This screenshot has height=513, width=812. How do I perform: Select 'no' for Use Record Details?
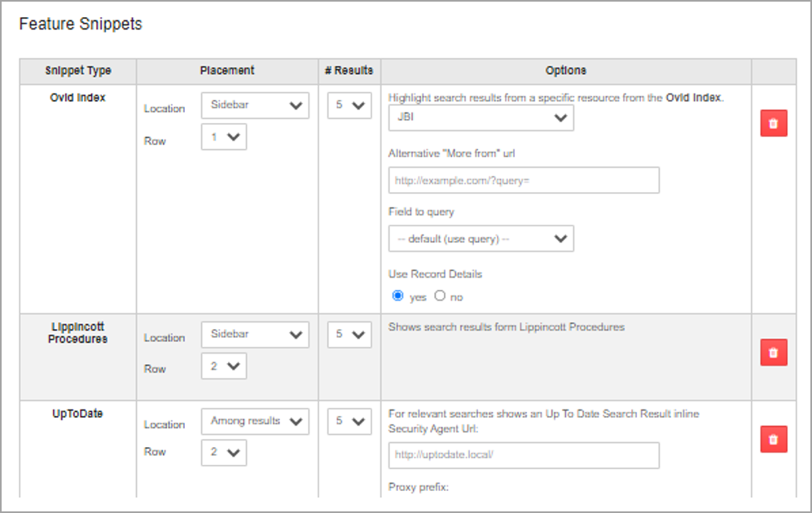[x=440, y=296]
